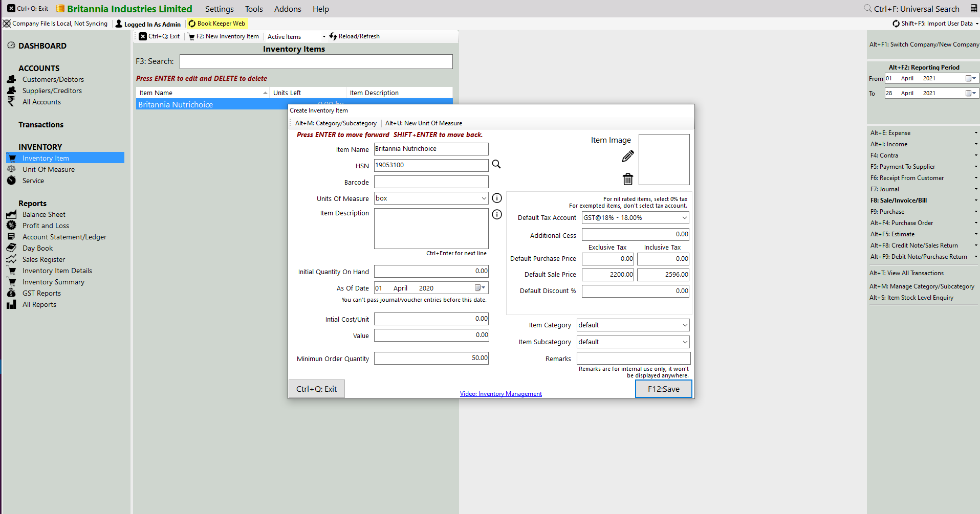Click Reload/Refresh toolbar icon
Screen dimensions: 980x514
(x=333, y=36)
